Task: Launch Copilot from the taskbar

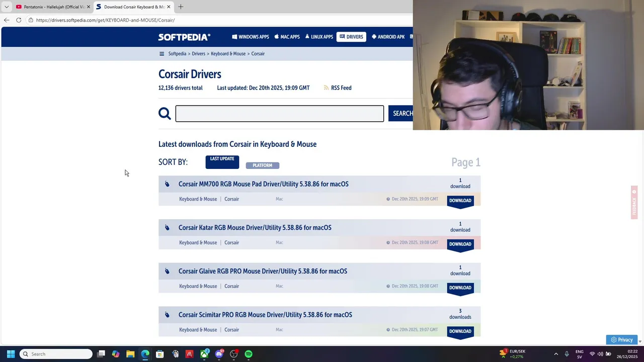Action: (116, 354)
